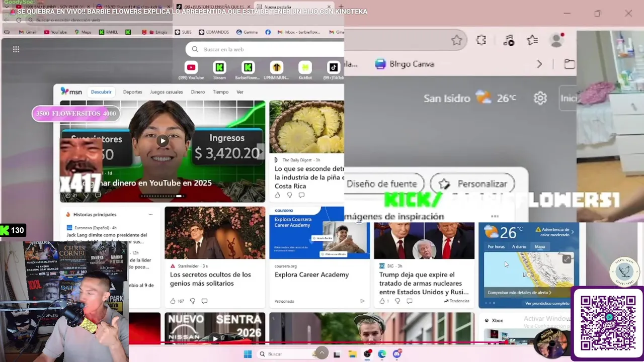Dislike the solitary geniuses article
The image size is (644, 362).
pos(192,301)
